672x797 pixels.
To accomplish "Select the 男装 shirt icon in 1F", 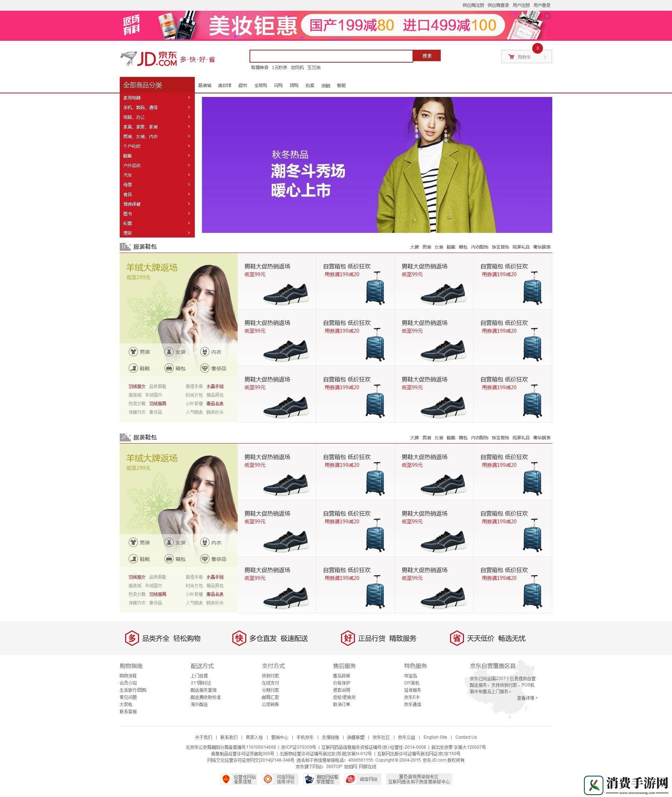I will tap(133, 351).
